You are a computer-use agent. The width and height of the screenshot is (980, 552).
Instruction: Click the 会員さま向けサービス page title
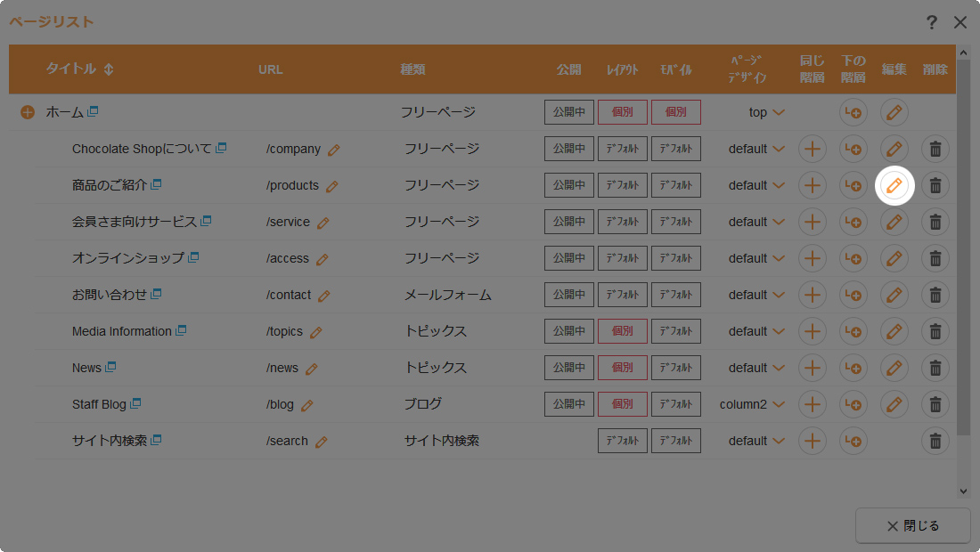pyautogui.click(x=134, y=222)
